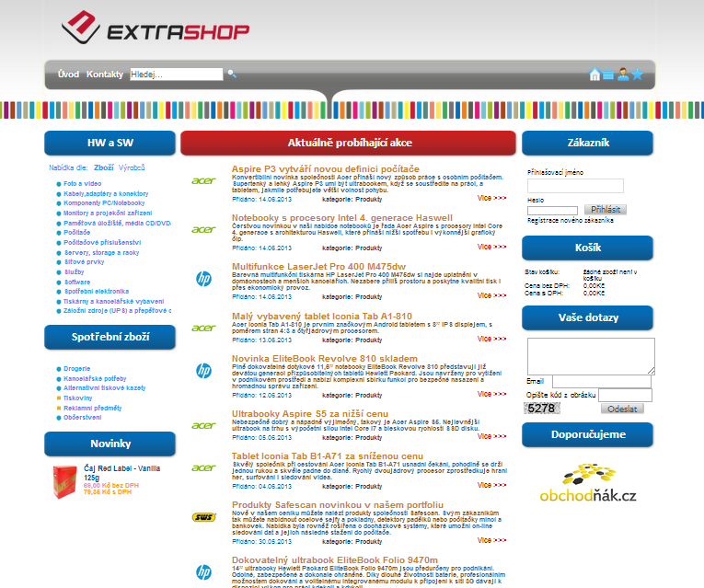Click the Přihlašovací jméno input field
Screen dimensions: 704x588
pyautogui.click(x=575, y=186)
